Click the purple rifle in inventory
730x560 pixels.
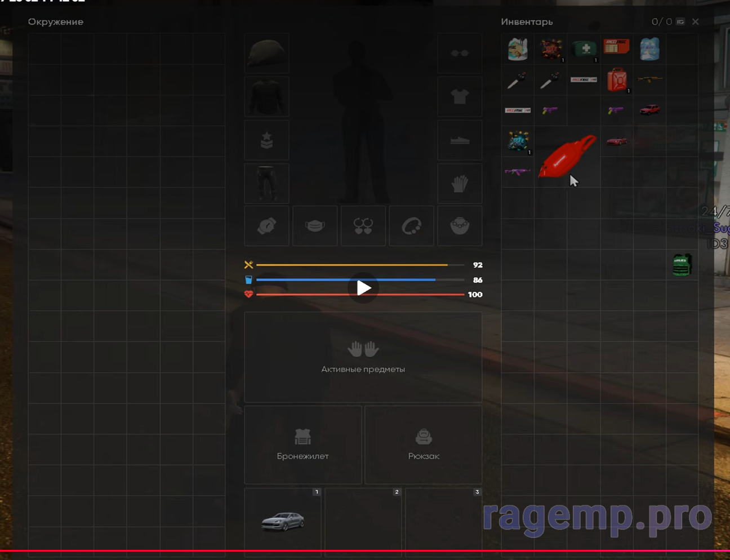(x=518, y=171)
